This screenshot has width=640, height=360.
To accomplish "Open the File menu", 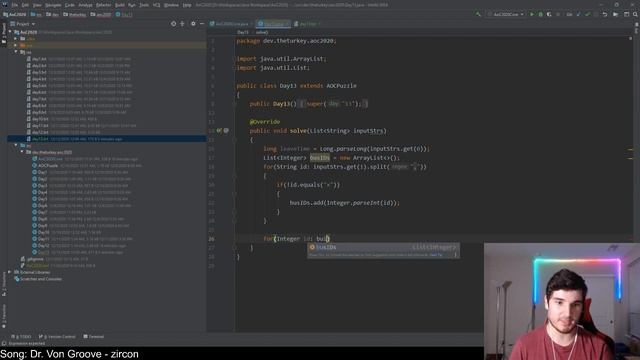I will pos(15,5).
